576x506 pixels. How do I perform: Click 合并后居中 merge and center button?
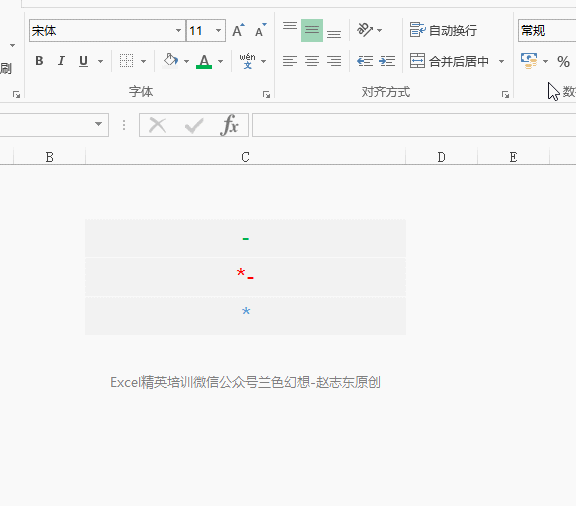tap(449, 61)
